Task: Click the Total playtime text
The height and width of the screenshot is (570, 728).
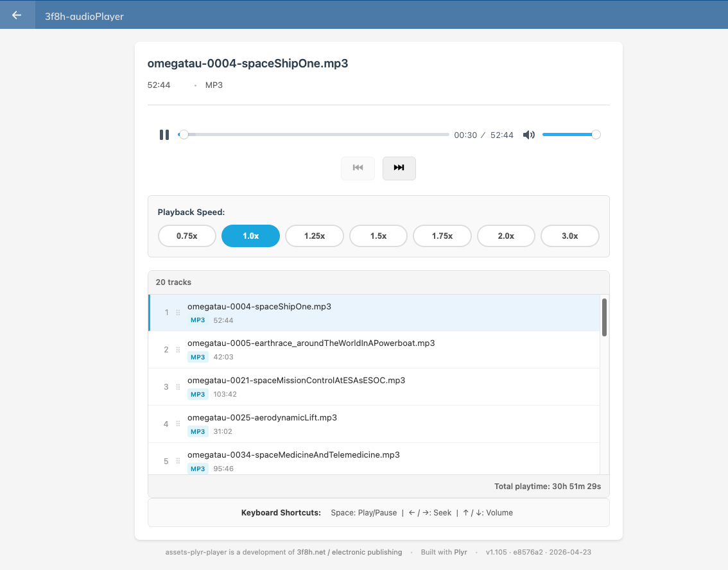Action: click(x=548, y=487)
